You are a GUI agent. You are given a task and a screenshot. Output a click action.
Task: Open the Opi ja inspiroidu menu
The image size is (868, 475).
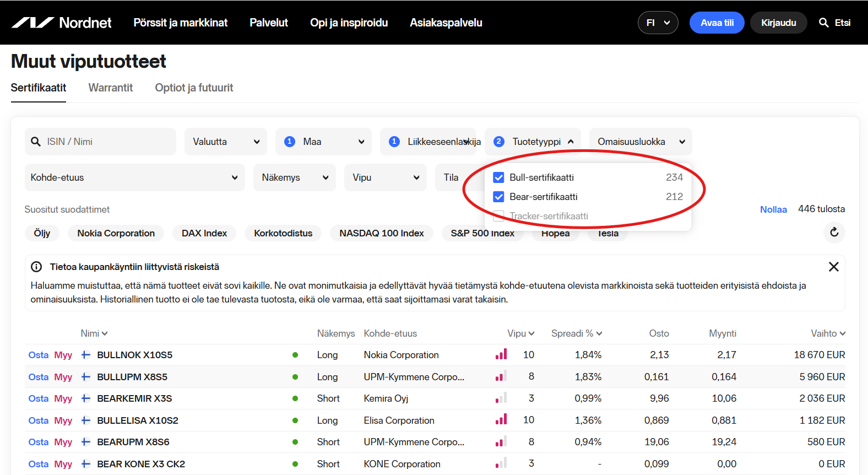[349, 23]
